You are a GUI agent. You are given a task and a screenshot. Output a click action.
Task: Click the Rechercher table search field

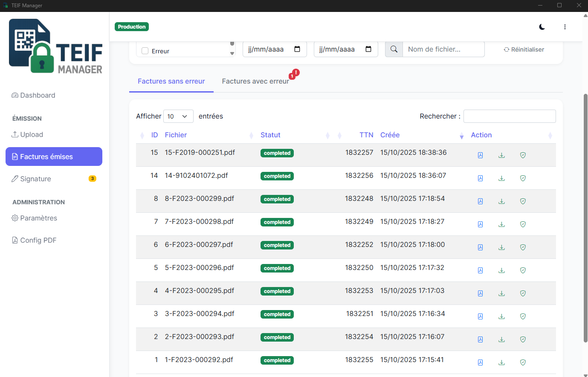point(510,116)
